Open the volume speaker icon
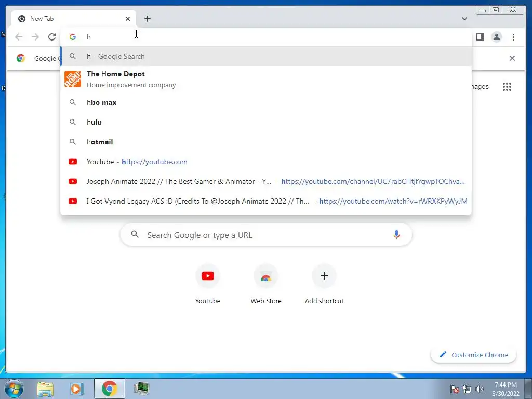 click(x=479, y=389)
